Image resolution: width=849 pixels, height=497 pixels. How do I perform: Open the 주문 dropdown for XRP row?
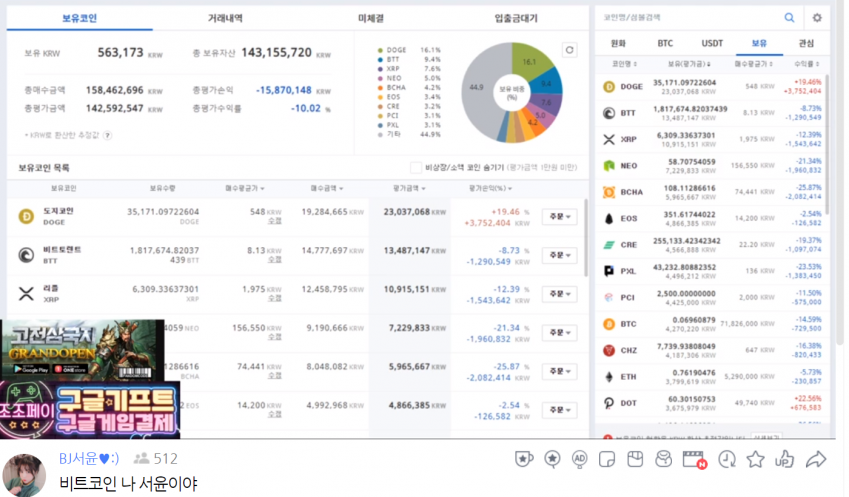(x=559, y=294)
